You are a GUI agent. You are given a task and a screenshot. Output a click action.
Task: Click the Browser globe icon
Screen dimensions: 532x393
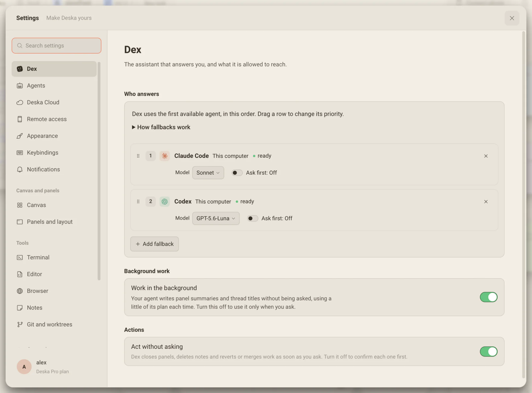coord(20,291)
